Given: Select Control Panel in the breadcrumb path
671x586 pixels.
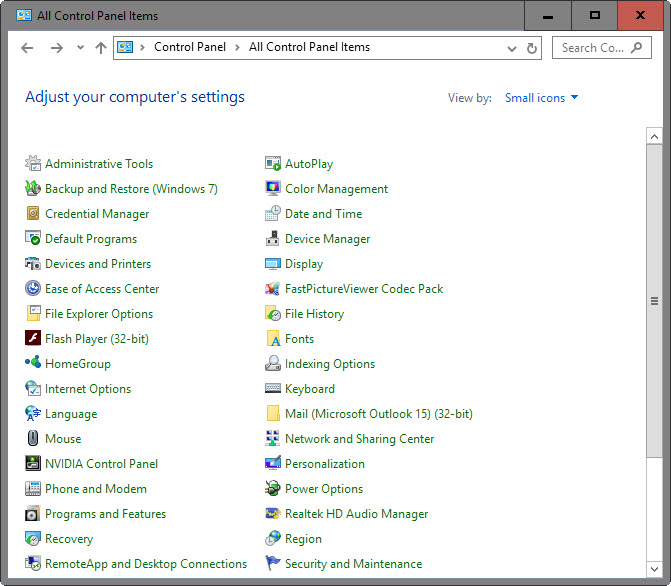Looking at the screenshot, I should (x=190, y=47).
